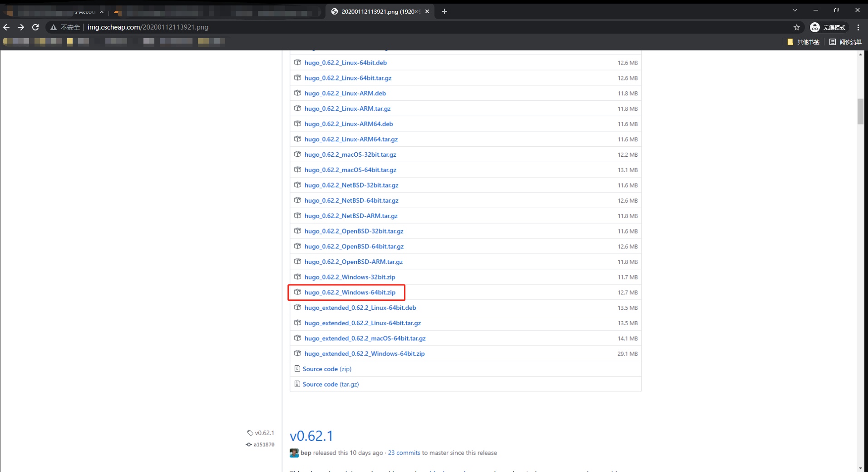Click package icon beside hugo_extended_0.62.2_Linux-64bit.deb

click(298, 307)
